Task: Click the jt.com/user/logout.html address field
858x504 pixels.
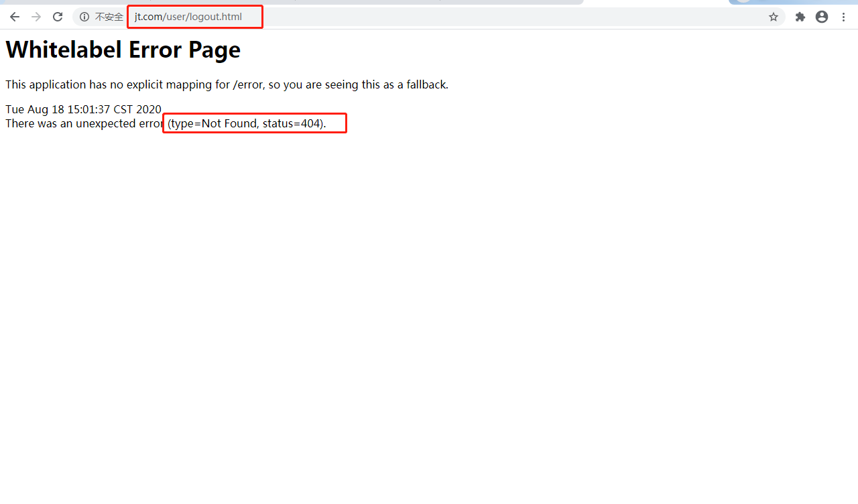Action: point(429,17)
